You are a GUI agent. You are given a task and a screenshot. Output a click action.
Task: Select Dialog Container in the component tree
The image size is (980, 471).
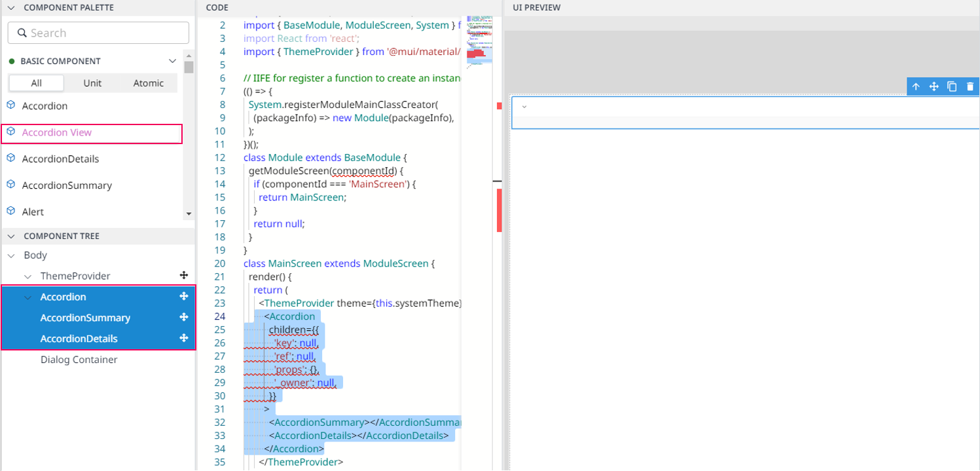point(79,360)
